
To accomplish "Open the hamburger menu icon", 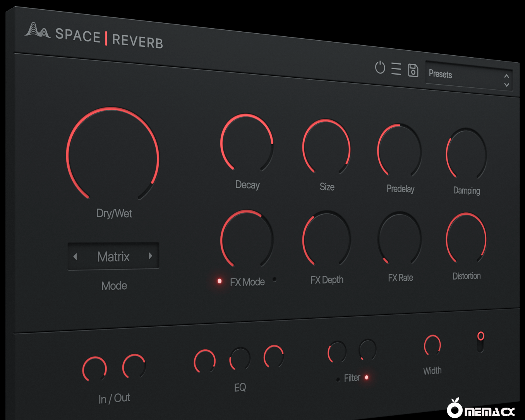I will click(396, 68).
